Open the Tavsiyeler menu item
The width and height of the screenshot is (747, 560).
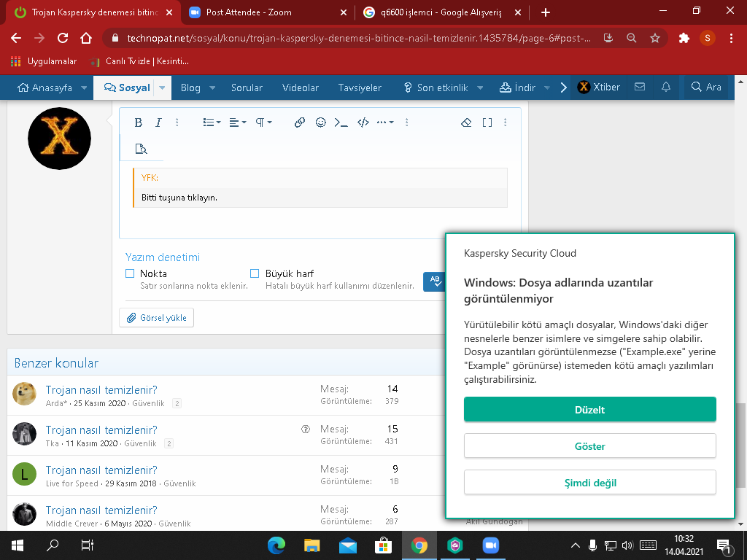click(x=360, y=87)
